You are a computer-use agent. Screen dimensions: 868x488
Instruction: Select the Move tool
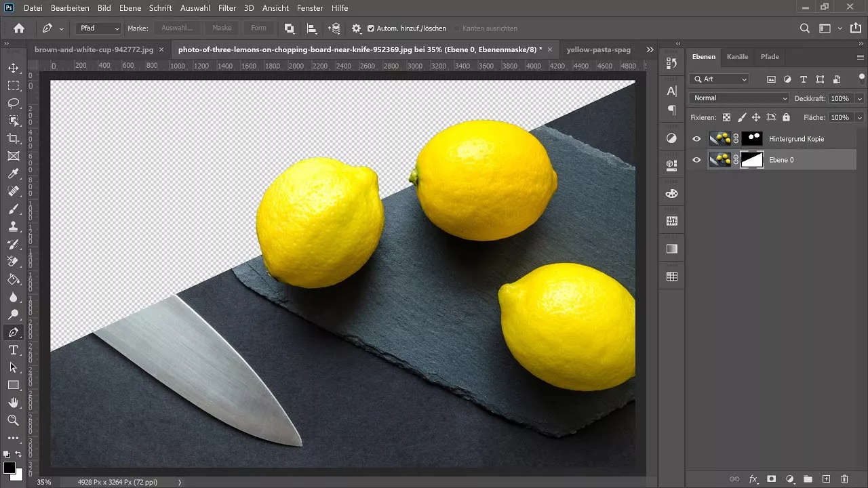(14, 68)
